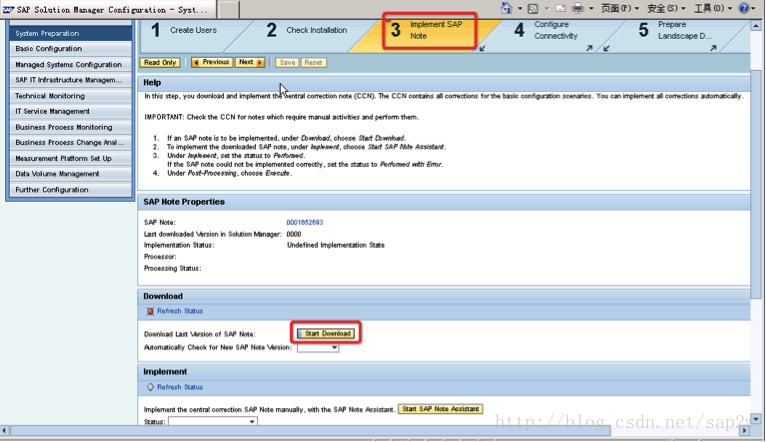Click the page scrollbar down arrow
Screen dimensions: 766x442
(756, 419)
